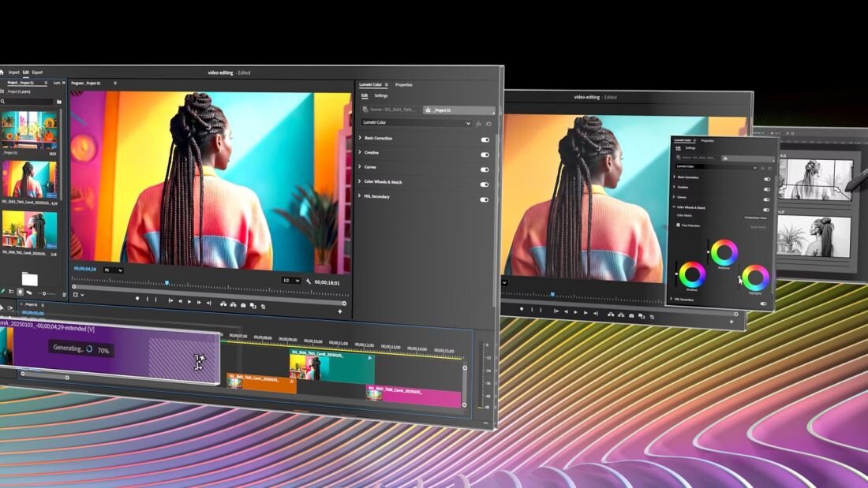This screenshot has width=868, height=488.
Task: Adjust the project thumbnail size slider
Action: click(46, 293)
